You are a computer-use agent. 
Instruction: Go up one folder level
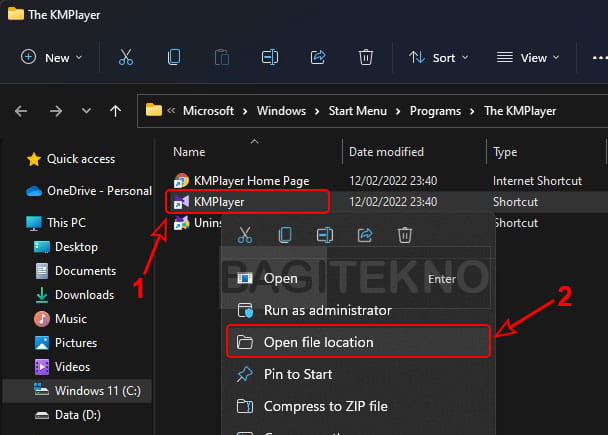pyautogui.click(x=115, y=111)
